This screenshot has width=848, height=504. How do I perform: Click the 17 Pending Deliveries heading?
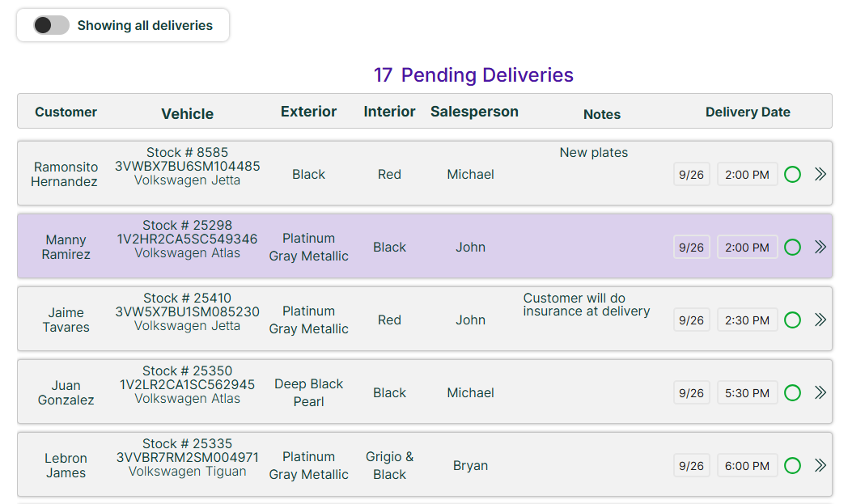[474, 74]
